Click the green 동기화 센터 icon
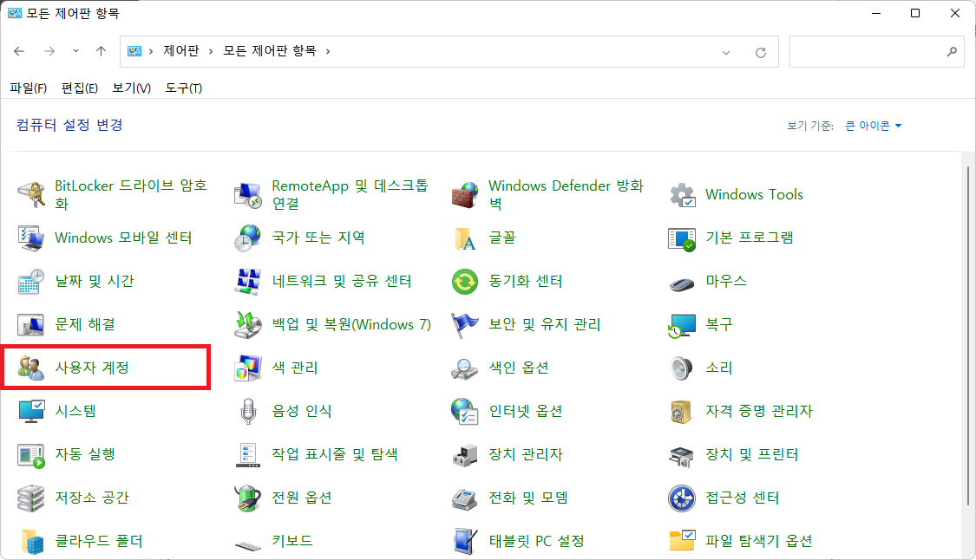The height and width of the screenshot is (560, 976). coord(465,281)
